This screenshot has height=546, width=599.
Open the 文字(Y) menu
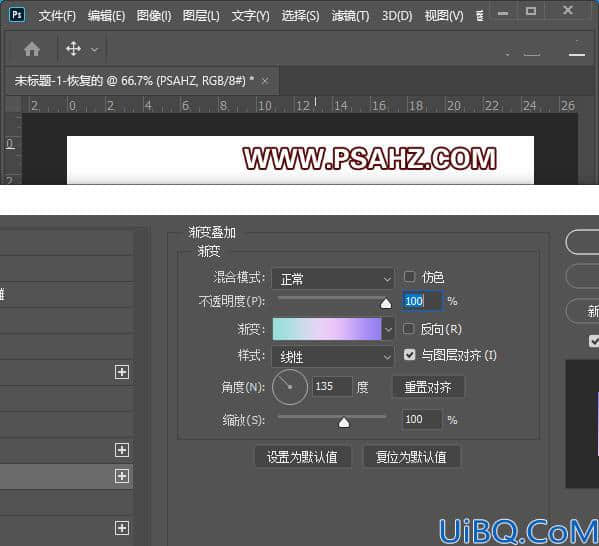pyautogui.click(x=251, y=16)
